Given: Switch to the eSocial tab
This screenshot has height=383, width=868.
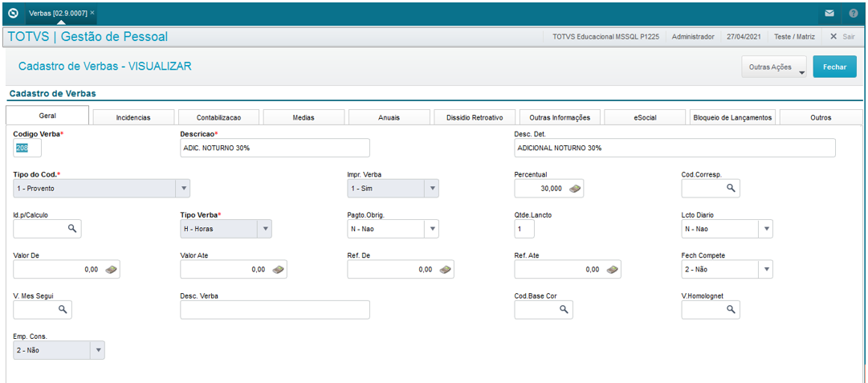Looking at the screenshot, I should click(645, 117).
